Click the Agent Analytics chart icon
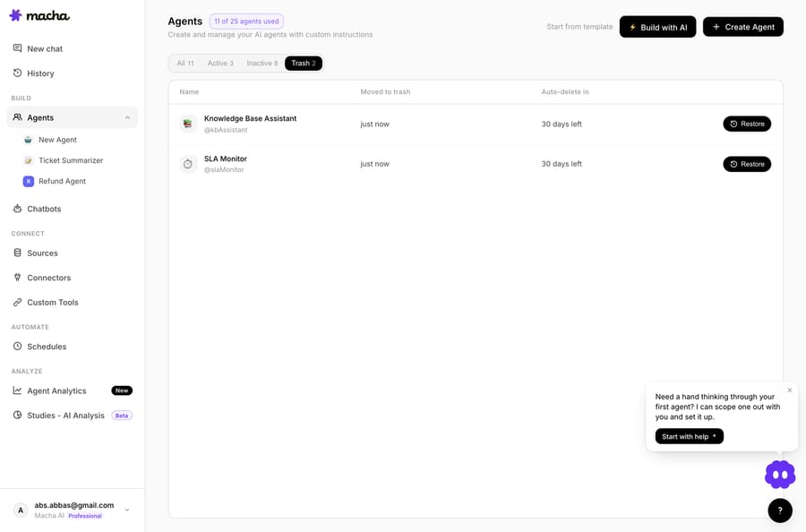The height and width of the screenshot is (532, 806). click(x=18, y=390)
